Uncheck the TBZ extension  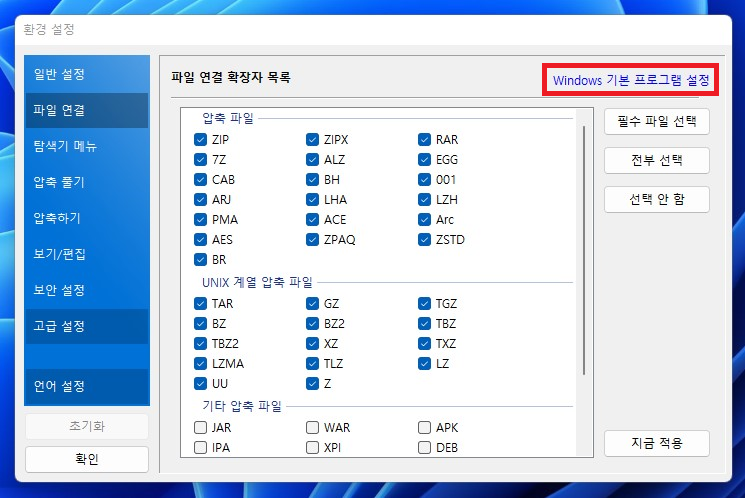point(424,324)
